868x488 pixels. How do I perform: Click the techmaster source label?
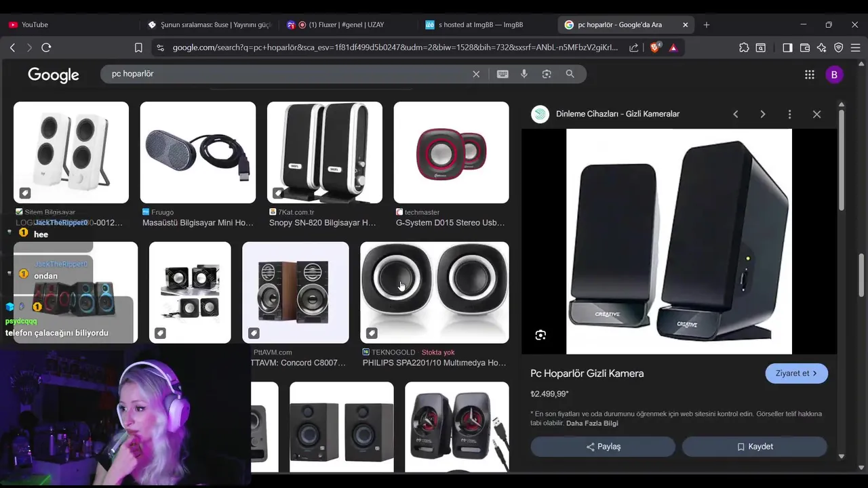click(422, 212)
